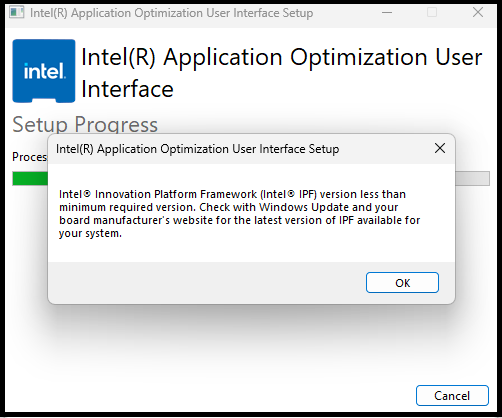The width and height of the screenshot is (502, 418).
Task: Click the main window title bar text
Action: click(171, 13)
